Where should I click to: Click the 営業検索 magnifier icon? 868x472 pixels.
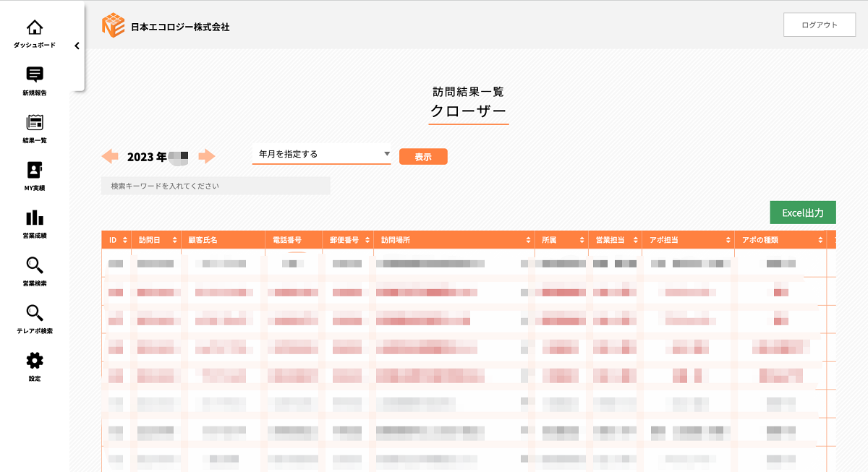(x=35, y=265)
